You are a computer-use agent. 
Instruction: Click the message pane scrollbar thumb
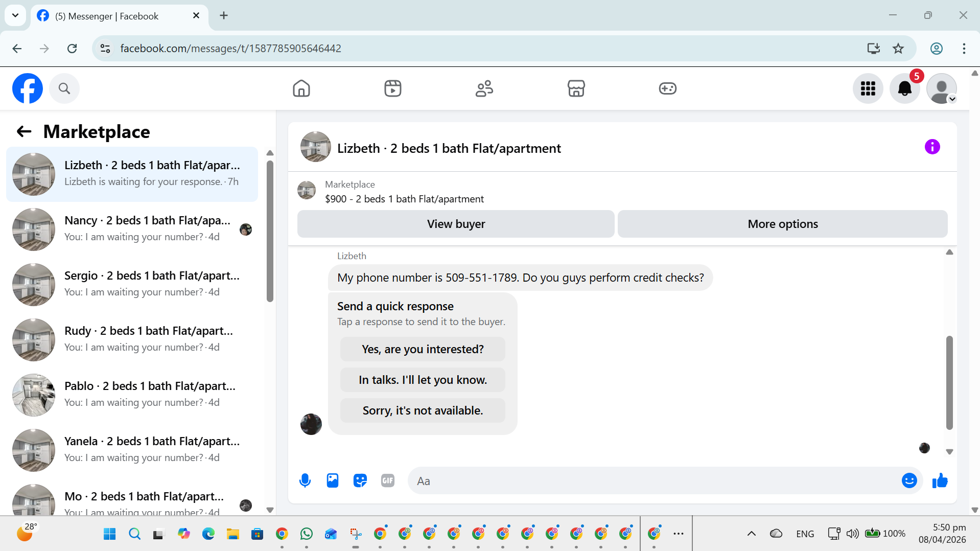coord(949,383)
